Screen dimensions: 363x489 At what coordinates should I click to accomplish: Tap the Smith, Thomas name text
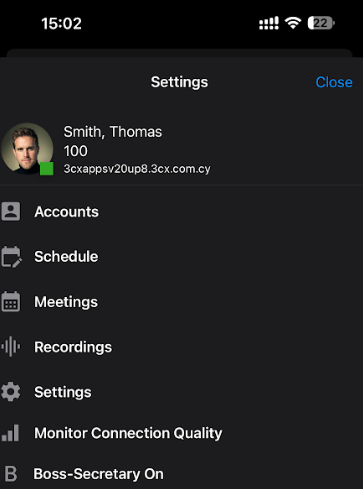click(x=113, y=132)
